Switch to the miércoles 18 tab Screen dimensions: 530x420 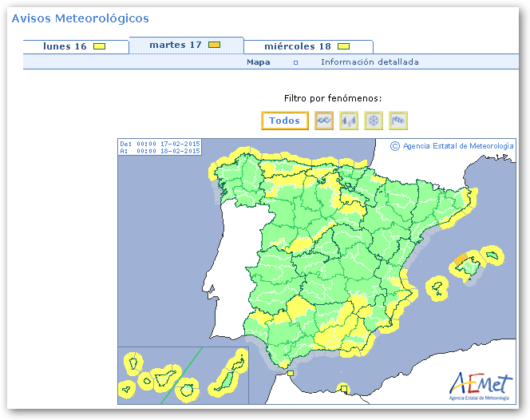point(307,46)
